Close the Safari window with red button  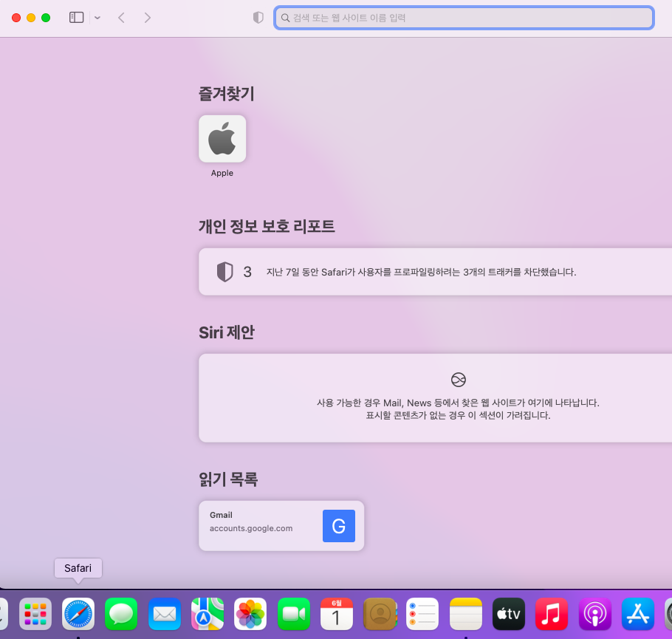(x=16, y=18)
